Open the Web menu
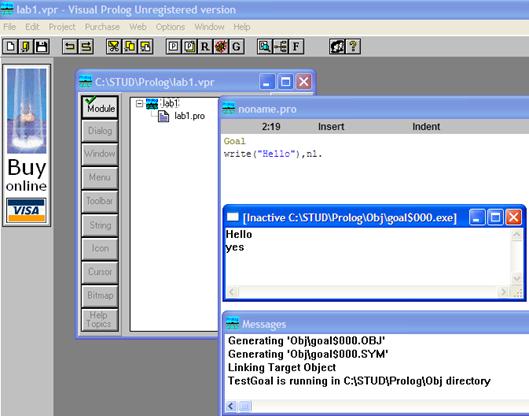 coord(138,27)
